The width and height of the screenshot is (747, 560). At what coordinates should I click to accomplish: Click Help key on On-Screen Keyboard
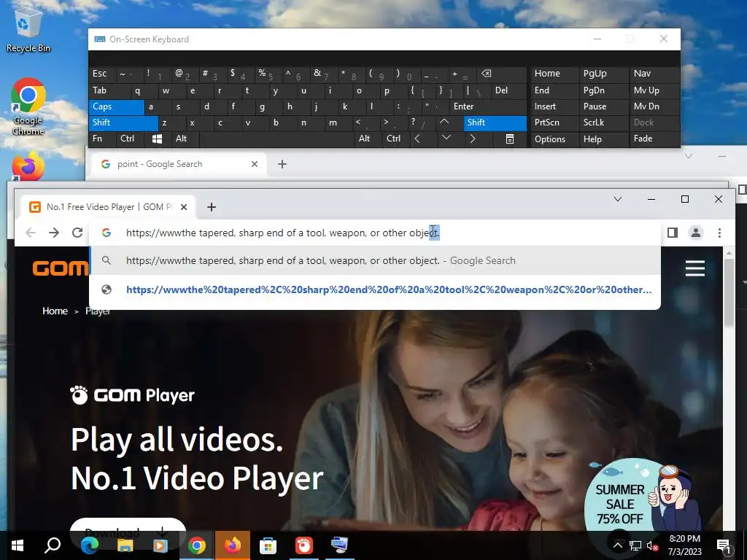click(x=603, y=139)
